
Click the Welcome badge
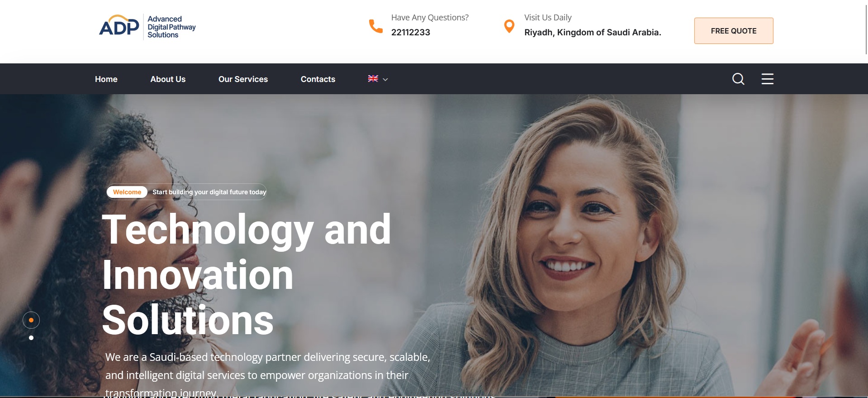click(127, 192)
